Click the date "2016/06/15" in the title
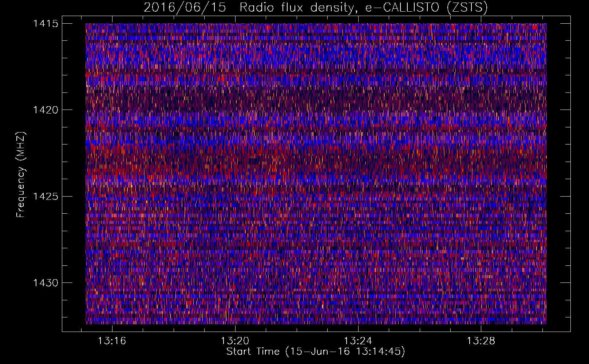The width and height of the screenshot is (589, 364). (185, 7)
